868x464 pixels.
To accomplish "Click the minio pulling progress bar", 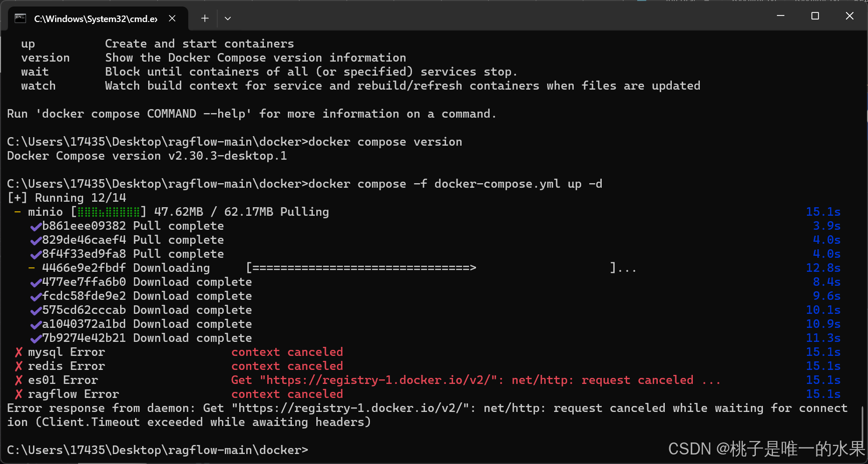I will (109, 212).
